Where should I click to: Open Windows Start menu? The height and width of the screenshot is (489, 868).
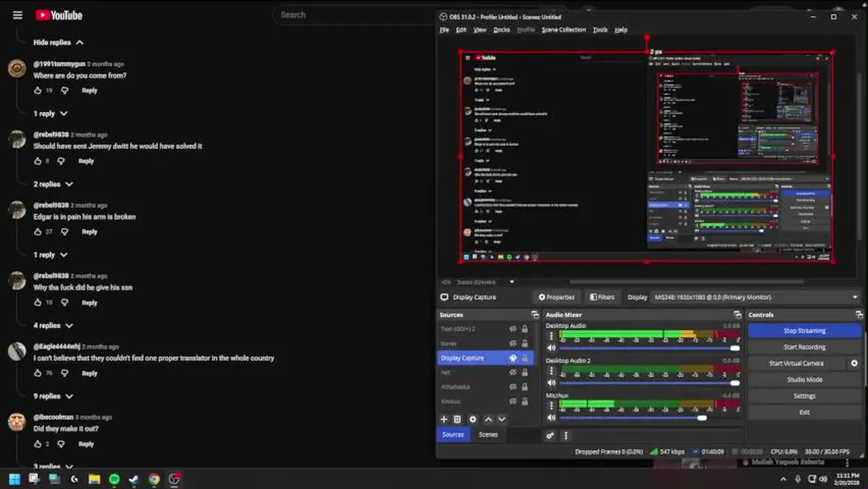click(x=14, y=479)
